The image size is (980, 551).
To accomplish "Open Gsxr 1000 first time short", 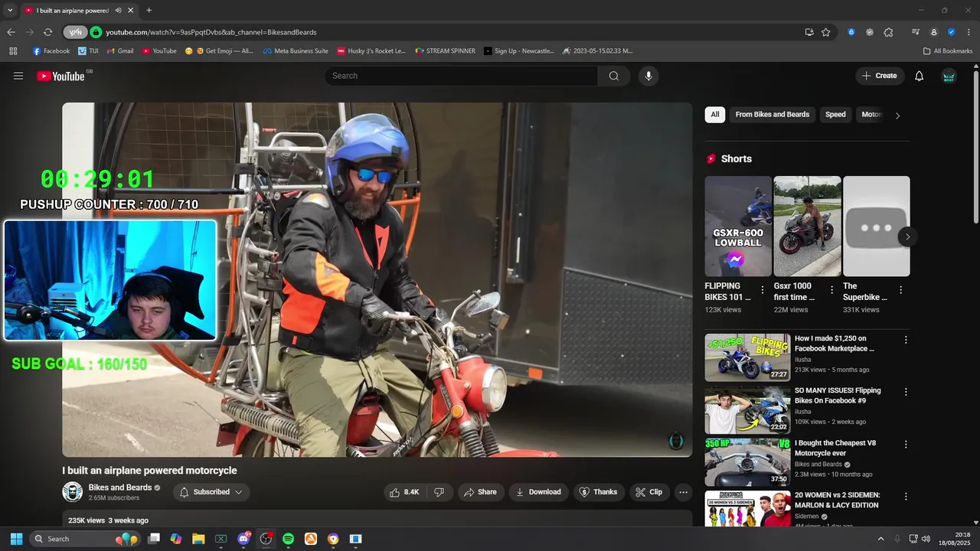I will click(x=807, y=227).
